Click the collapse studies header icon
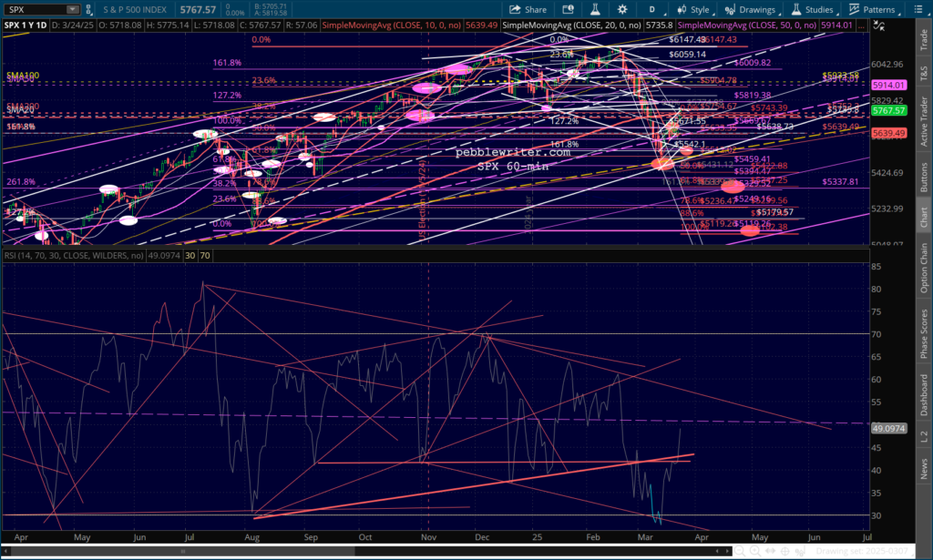 pos(878,25)
